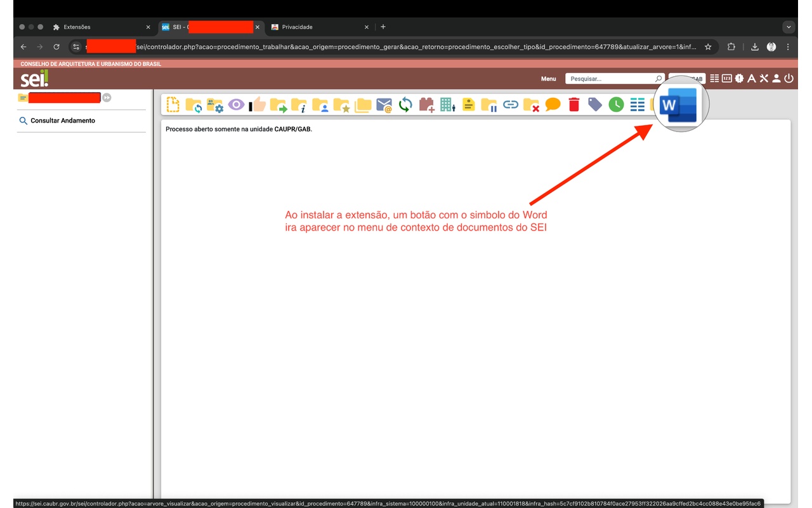The height and width of the screenshot is (508, 812).
Task: Open the folder with gear settings icon
Action: [x=215, y=105]
